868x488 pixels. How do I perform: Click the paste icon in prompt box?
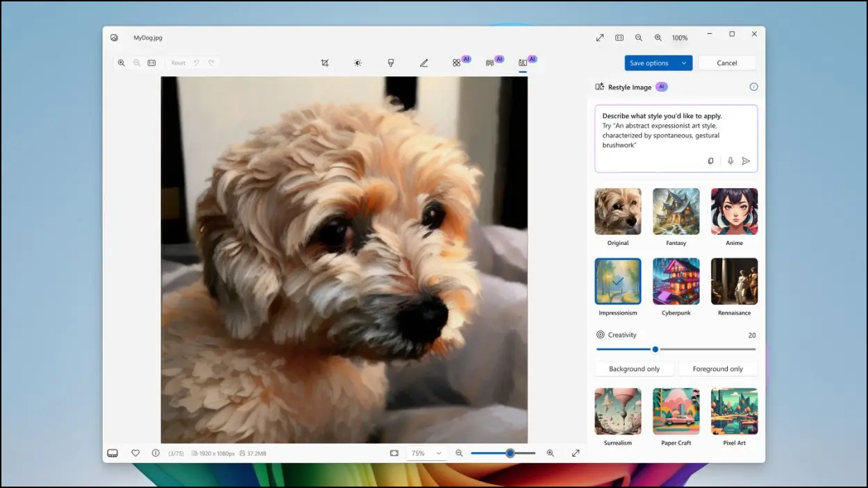710,161
